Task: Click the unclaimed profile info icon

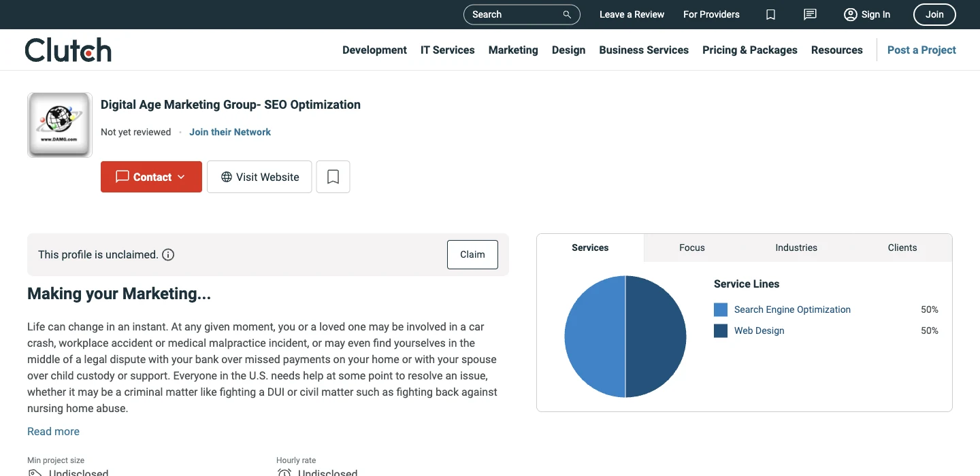Action: (x=168, y=254)
